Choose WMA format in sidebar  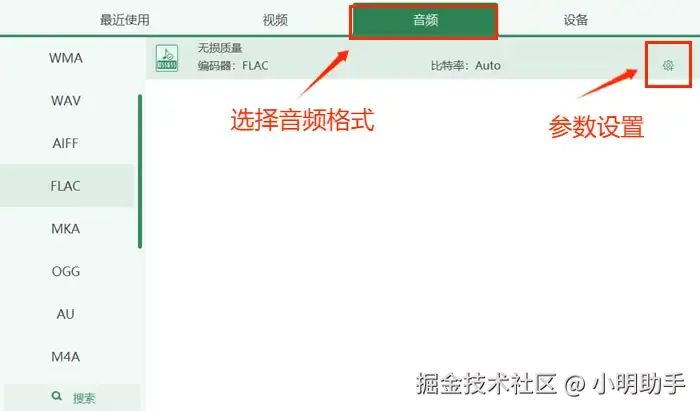click(x=66, y=58)
